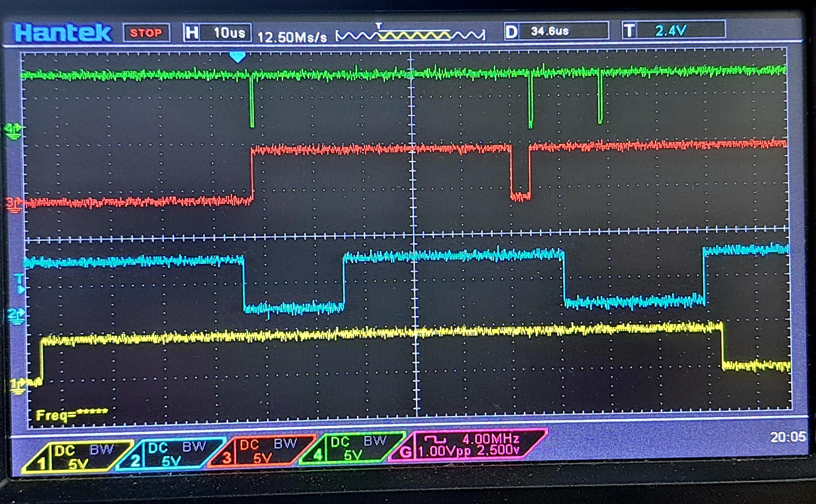Select the yellow channel 1 ground marker

click(17, 386)
